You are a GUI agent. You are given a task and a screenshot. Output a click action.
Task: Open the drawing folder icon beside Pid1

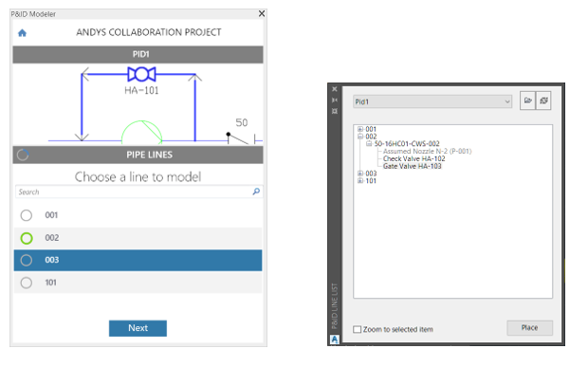[527, 101]
